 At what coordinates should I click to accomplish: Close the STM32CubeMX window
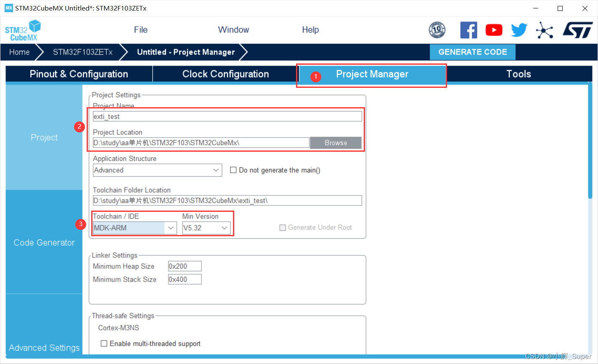(x=585, y=8)
